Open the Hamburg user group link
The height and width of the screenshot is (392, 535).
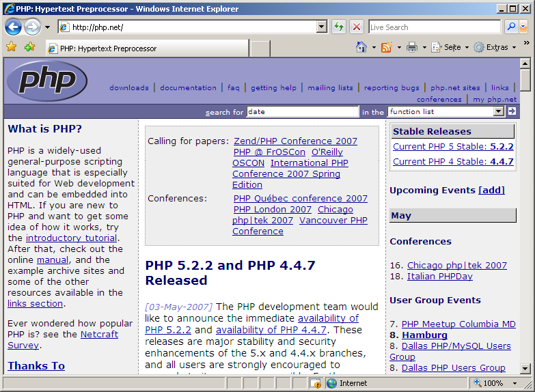tap(424, 335)
